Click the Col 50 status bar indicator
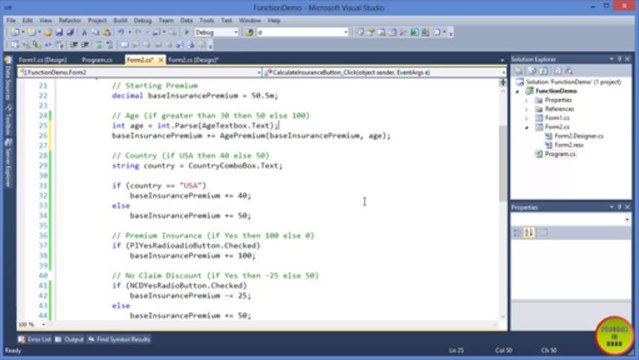Screen dimensions: 639x360 click(x=504, y=350)
